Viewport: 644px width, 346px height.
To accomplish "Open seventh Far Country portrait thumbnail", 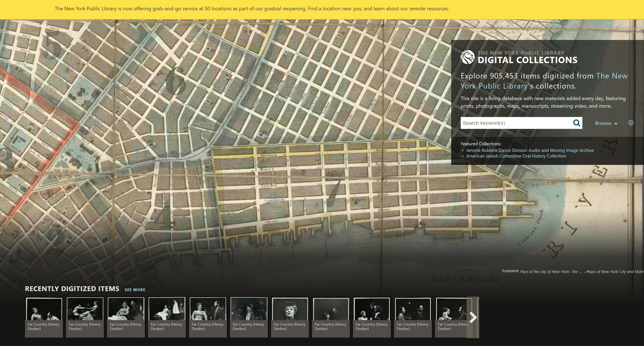I will coord(290,309).
